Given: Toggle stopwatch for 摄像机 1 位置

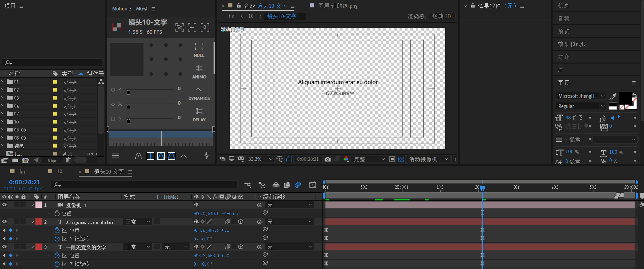Looking at the screenshot, I should pyautogui.click(x=57, y=213).
